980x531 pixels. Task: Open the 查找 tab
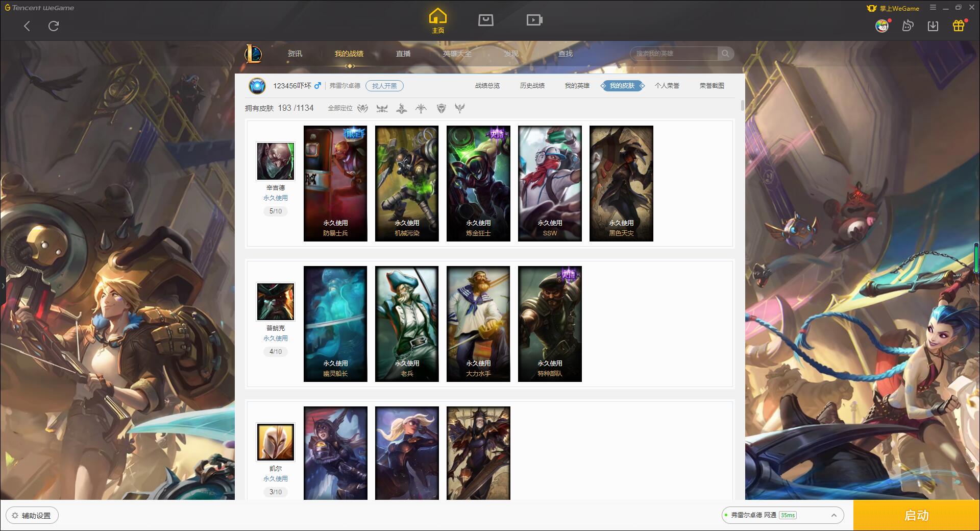click(566, 54)
